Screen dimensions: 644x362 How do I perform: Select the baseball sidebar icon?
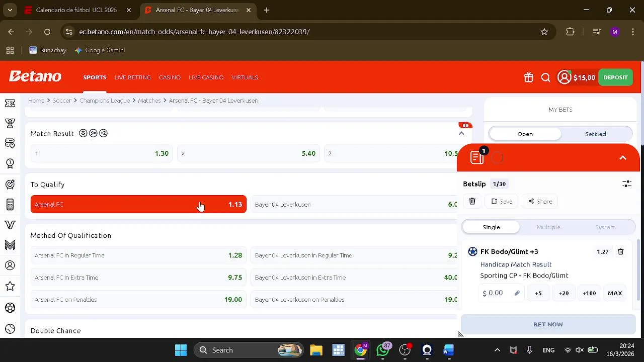coord(10,329)
